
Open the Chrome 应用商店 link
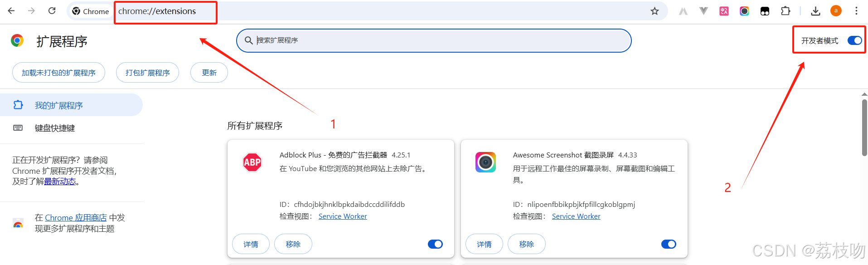pos(76,218)
